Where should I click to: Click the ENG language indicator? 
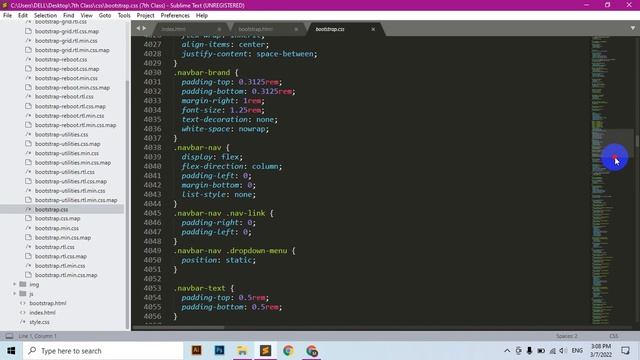click(577, 351)
